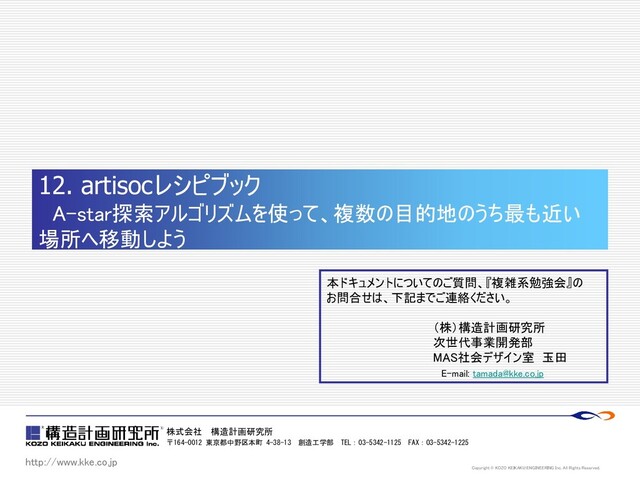
Task: Click the phone number 'TEL : 03-5342-1125'
Action: 371,442
